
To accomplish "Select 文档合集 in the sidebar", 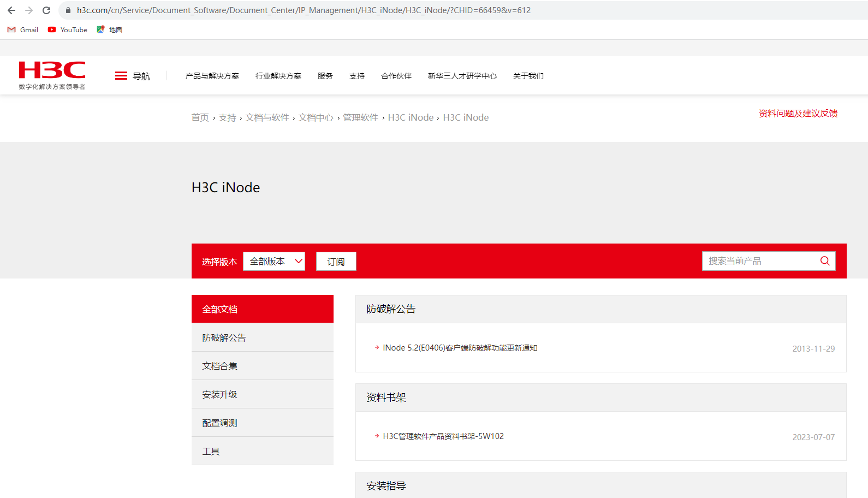I will [x=263, y=366].
